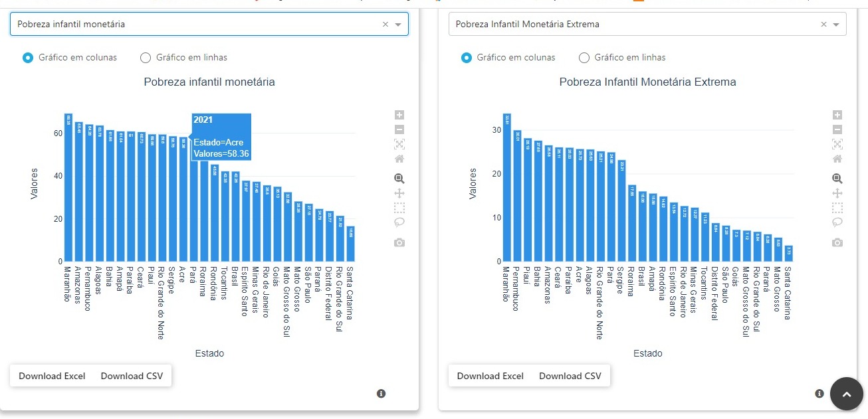
Task: Activate lasso select tool on right chart
Action: click(x=837, y=222)
